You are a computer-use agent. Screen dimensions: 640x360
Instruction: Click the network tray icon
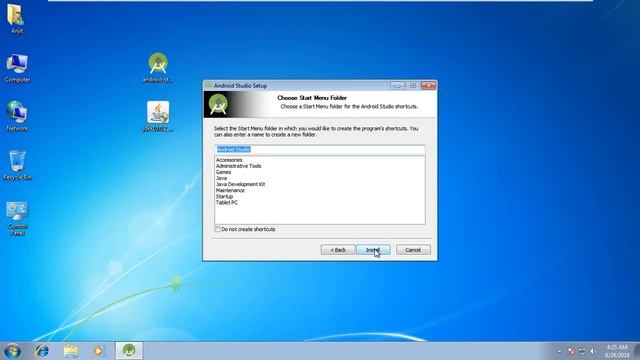tap(582, 351)
